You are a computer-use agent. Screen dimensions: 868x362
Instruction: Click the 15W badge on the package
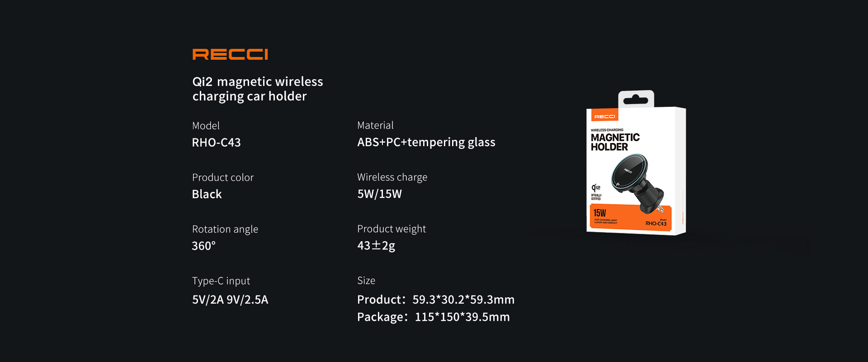(599, 213)
